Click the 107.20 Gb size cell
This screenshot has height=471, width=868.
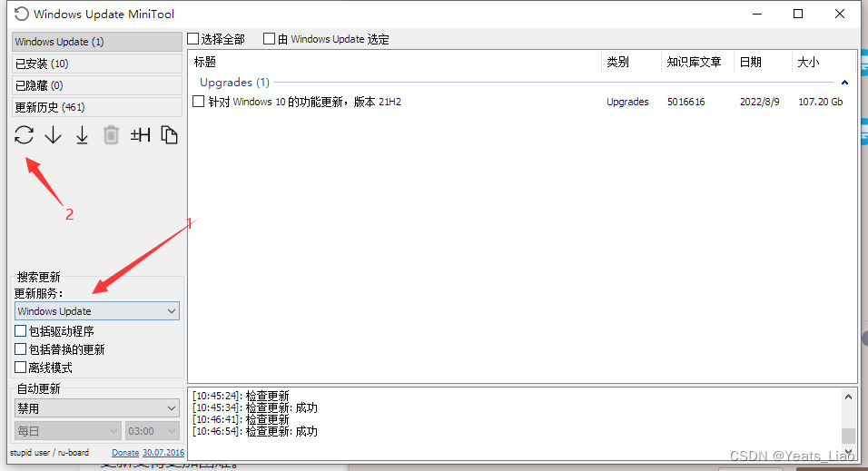821,102
